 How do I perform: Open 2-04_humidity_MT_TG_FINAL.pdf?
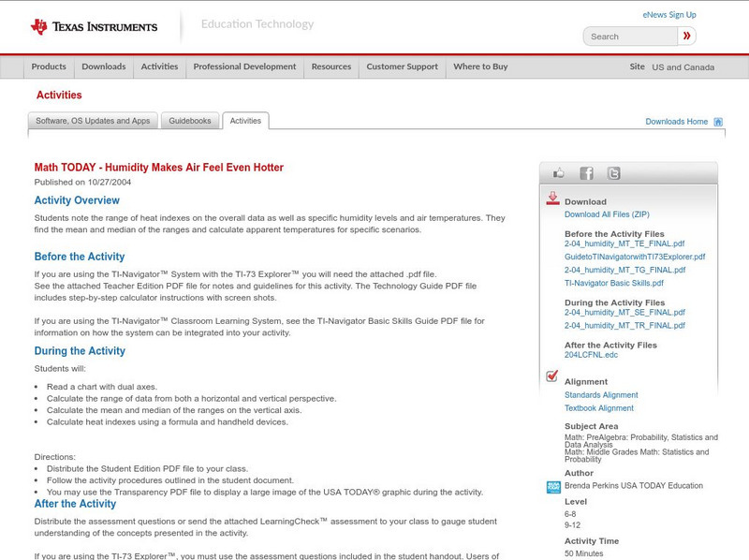(624, 270)
